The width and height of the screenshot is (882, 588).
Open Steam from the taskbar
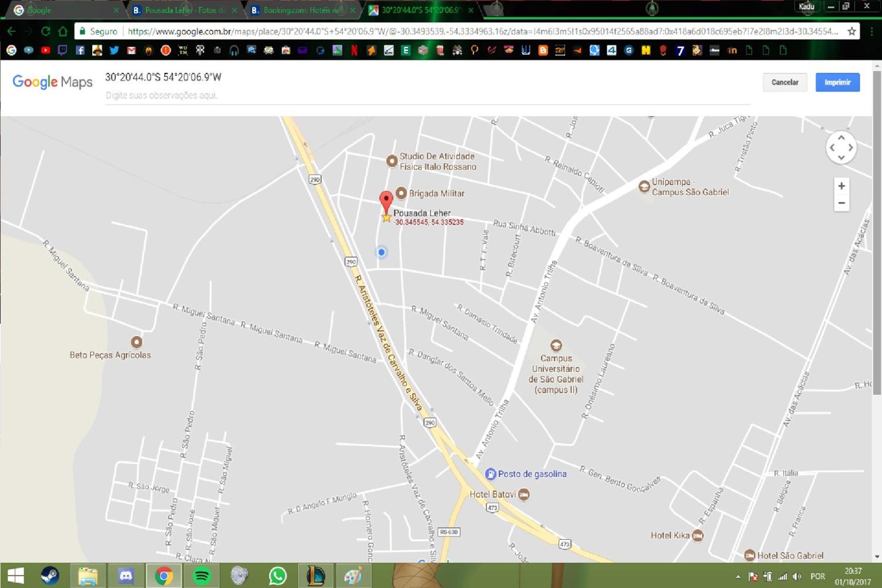[50, 576]
